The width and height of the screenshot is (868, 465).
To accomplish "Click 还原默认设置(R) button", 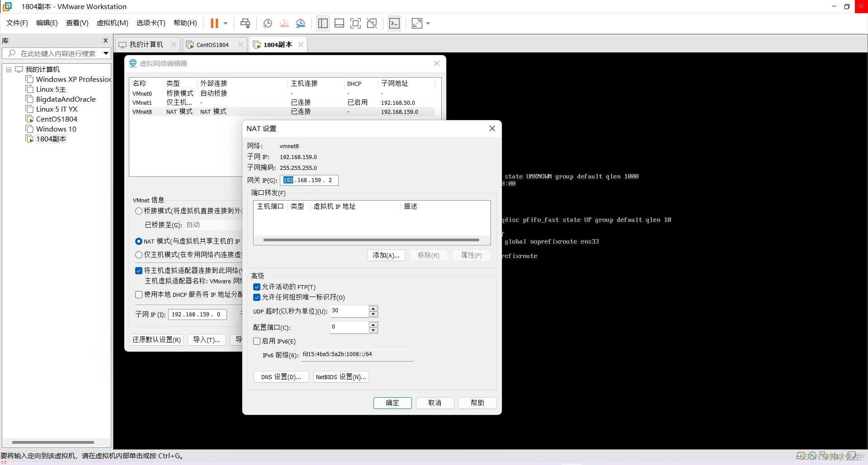I will pos(156,340).
